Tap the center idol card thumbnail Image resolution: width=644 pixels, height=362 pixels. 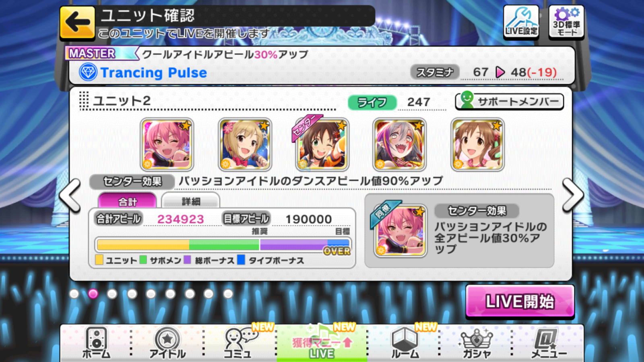[322, 144]
